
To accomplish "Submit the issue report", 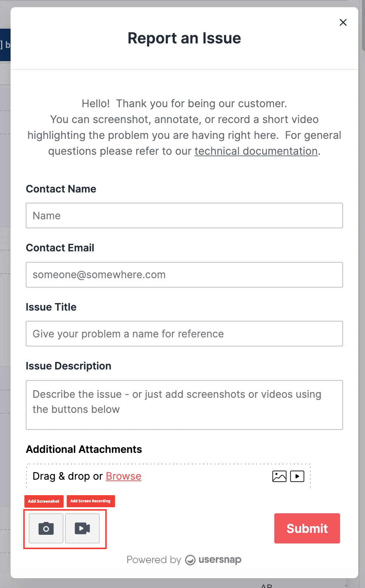I will tap(307, 528).
